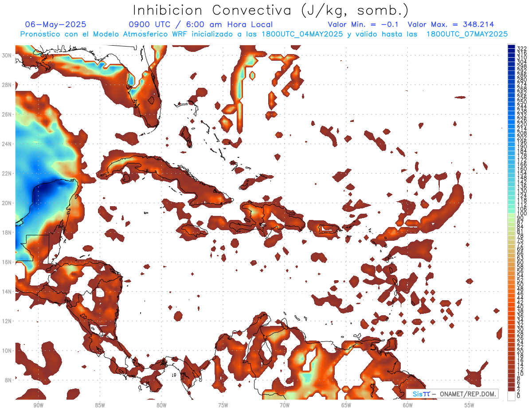Image resolution: width=532 pixels, height=411 pixels.
Task: Click the '16N' latitude label
Action: (x=7, y=262)
